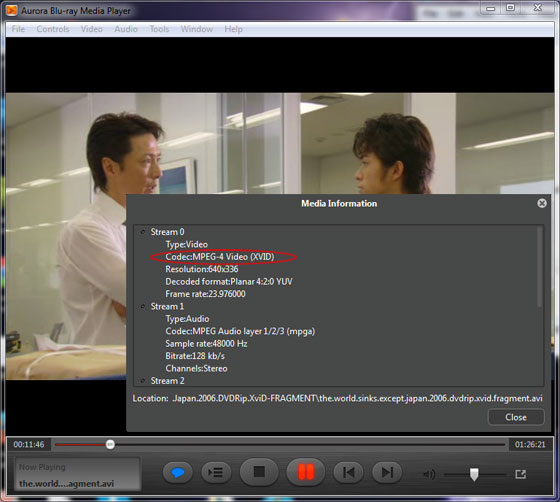Click the blue speech bubble share icon
The image size is (560, 502).
pos(178,473)
